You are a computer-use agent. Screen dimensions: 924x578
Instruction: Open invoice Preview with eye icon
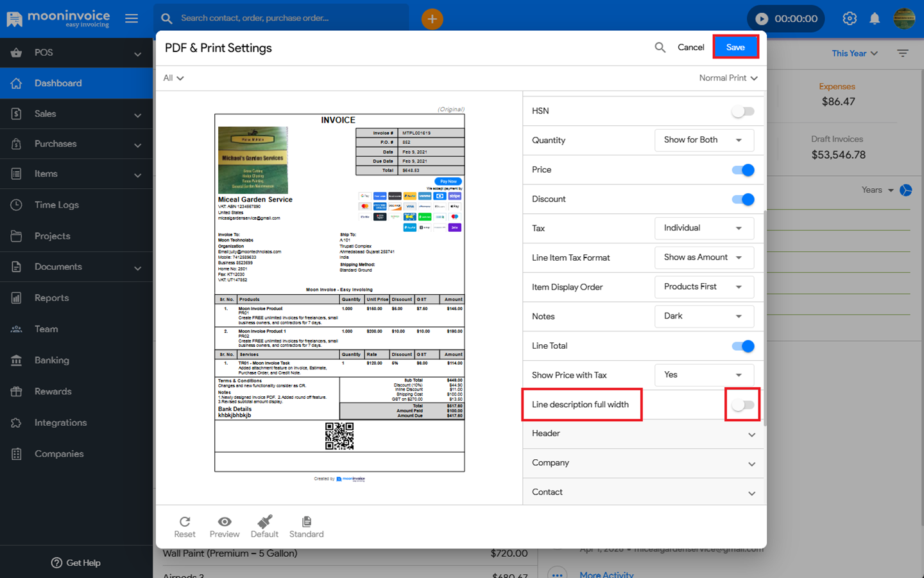(x=224, y=526)
